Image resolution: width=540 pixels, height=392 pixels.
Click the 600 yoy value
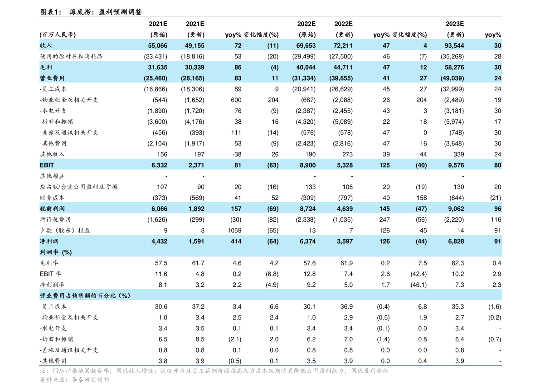point(236,100)
